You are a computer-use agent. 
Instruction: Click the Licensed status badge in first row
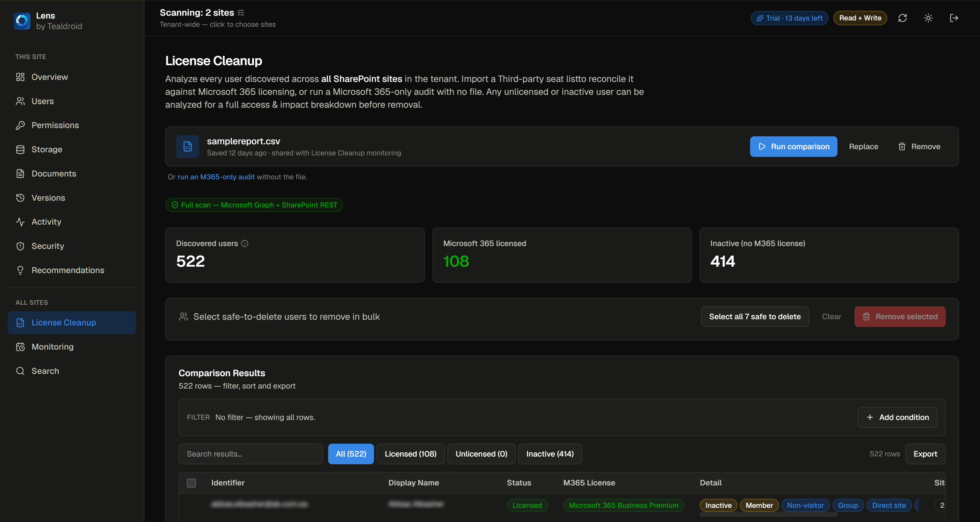click(x=527, y=505)
